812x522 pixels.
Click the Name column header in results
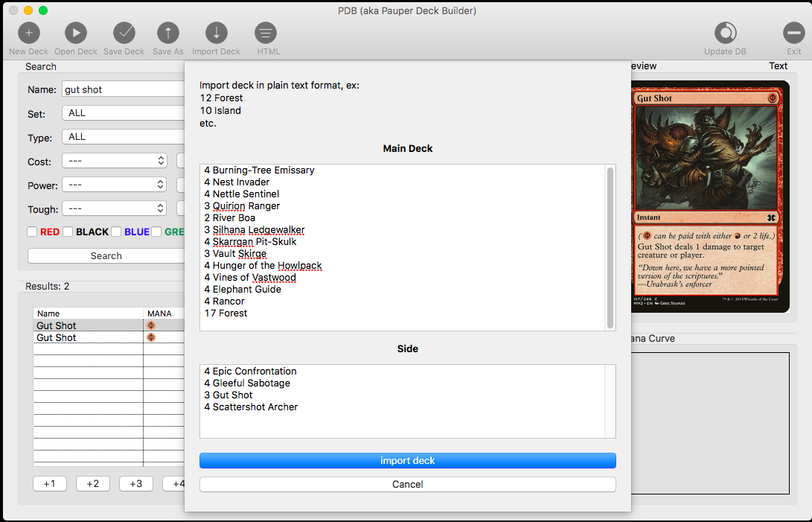tap(88, 313)
